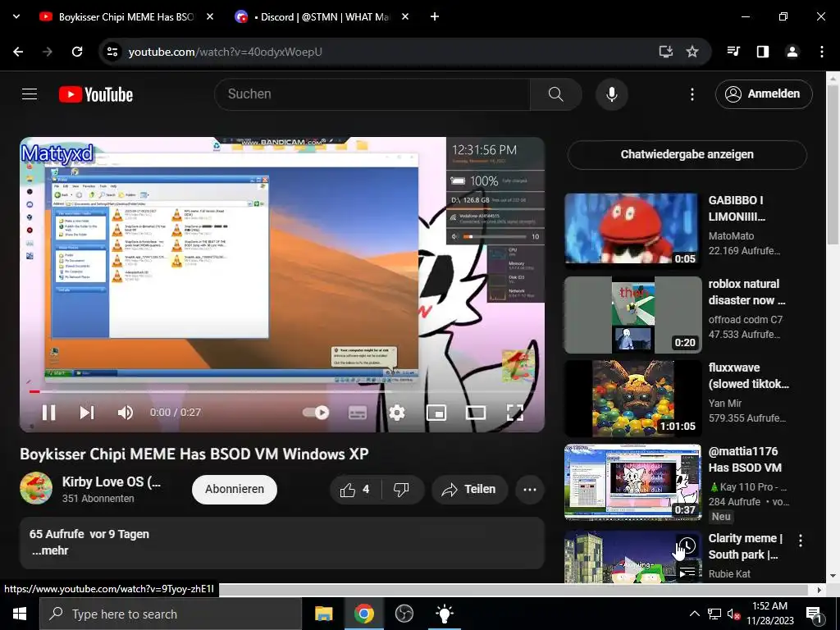The image size is (840, 630).
Task: Skip to next video
Action: [x=87, y=413]
